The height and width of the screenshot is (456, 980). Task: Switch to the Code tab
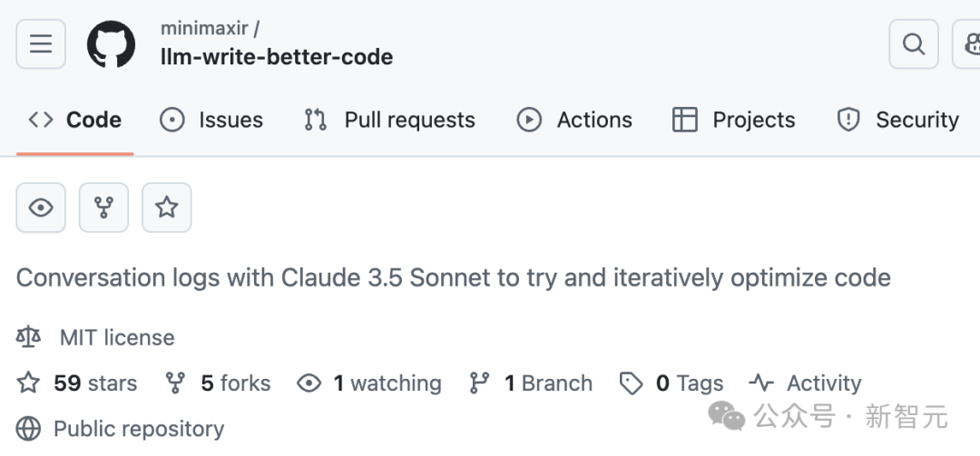click(x=75, y=120)
